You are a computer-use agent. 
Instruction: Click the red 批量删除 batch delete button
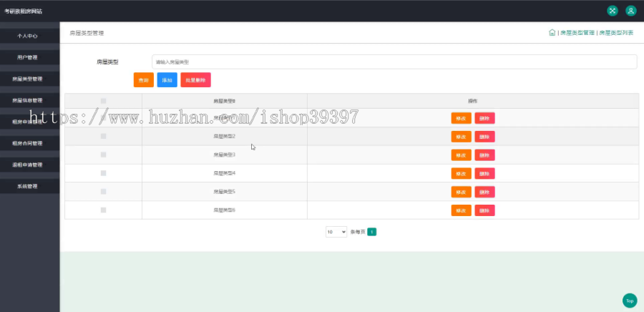tap(195, 80)
